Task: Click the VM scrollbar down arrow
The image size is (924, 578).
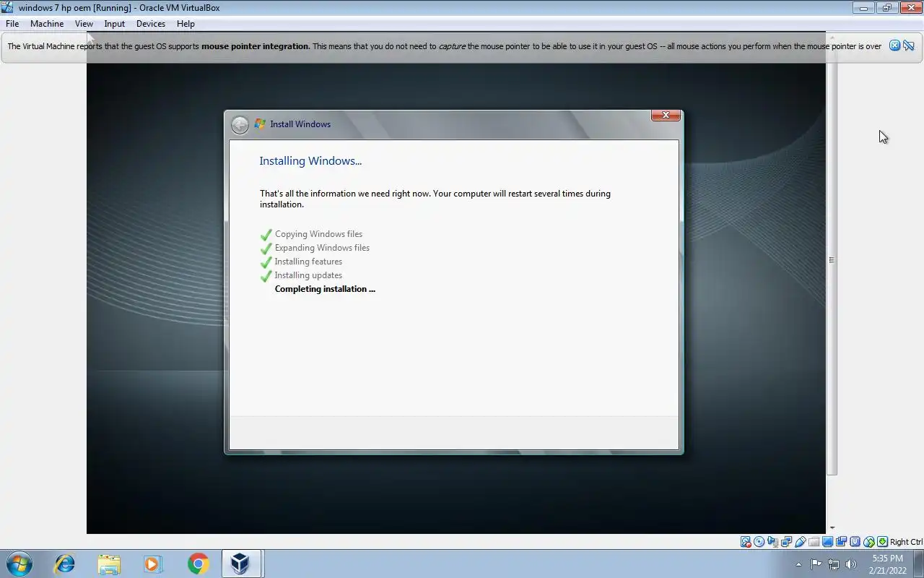Action: pyautogui.click(x=832, y=528)
